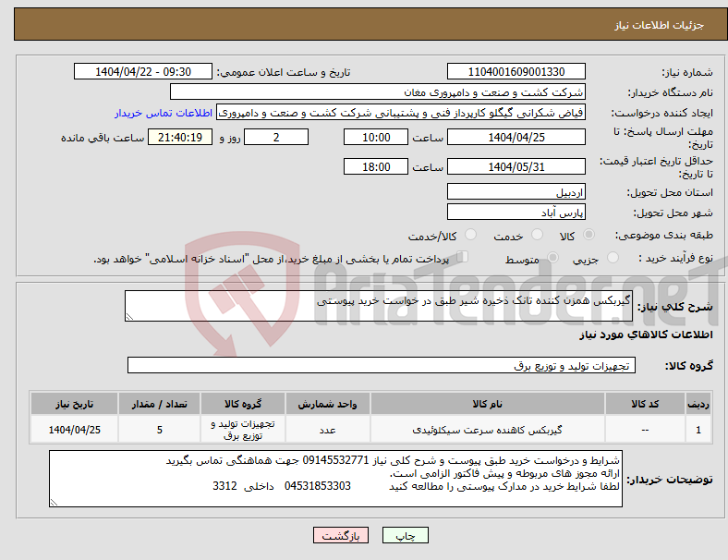Click the price validity date 1404/05/31 field
The width and height of the screenshot is (728, 560).
click(516, 166)
